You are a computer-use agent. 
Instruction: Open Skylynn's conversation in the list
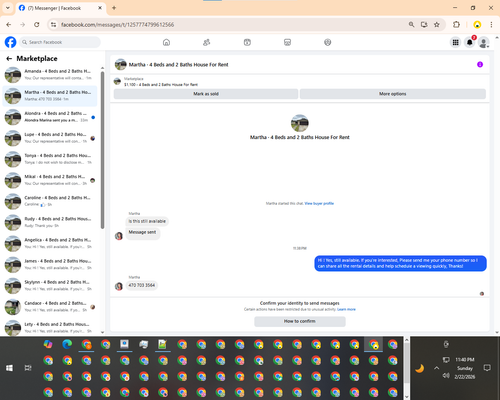(x=50, y=286)
